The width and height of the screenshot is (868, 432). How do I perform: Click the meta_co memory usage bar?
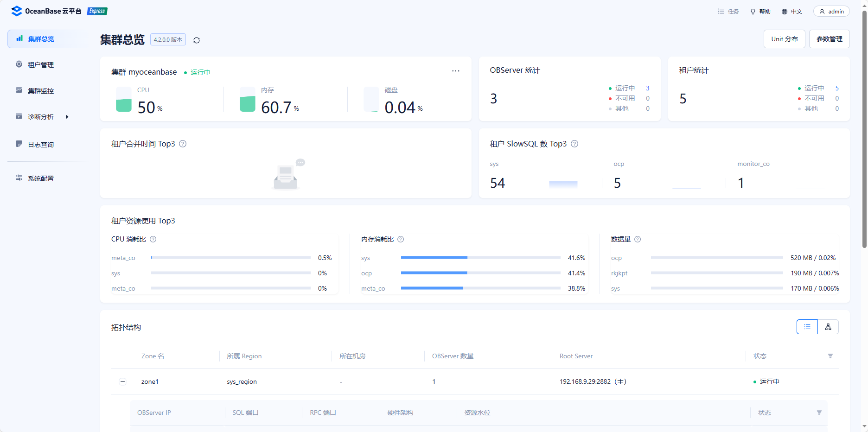coord(481,288)
